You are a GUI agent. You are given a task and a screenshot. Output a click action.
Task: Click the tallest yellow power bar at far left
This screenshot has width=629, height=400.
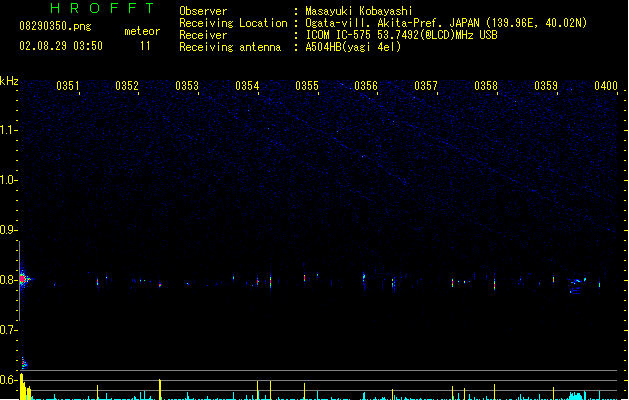click(22, 387)
